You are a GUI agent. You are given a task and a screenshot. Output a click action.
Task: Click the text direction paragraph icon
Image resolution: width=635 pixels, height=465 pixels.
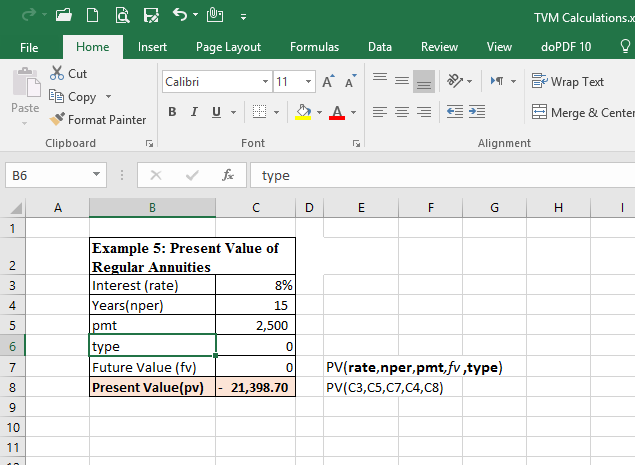[x=497, y=81]
